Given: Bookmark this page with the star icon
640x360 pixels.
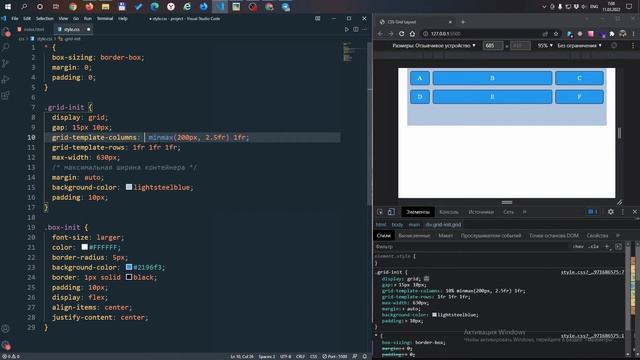Looking at the screenshot, I should [556, 34].
